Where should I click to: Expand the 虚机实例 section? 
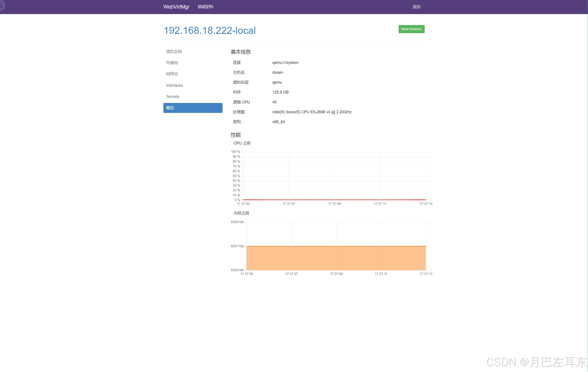174,51
